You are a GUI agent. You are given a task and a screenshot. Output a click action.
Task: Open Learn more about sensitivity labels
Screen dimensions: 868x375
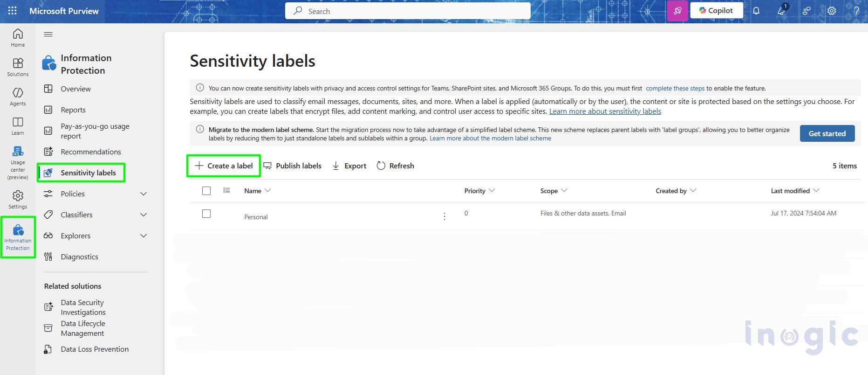pos(605,111)
